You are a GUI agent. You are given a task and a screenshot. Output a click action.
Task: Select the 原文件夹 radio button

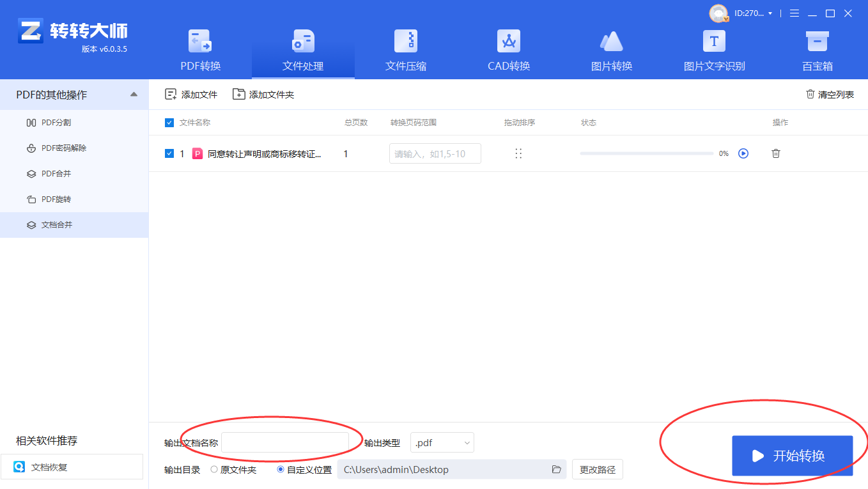click(214, 469)
